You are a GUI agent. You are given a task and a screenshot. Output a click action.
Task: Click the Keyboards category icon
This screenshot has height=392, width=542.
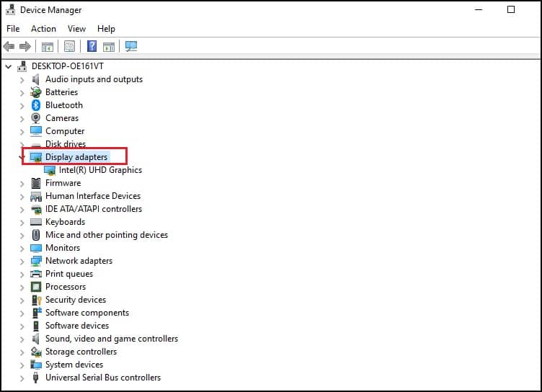(x=36, y=222)
